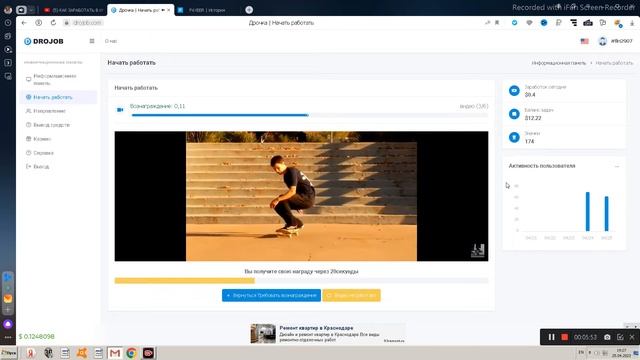Screen dimensions: 640x360
Task: Open Gmail from the taskbar
Action: [115, 353]
